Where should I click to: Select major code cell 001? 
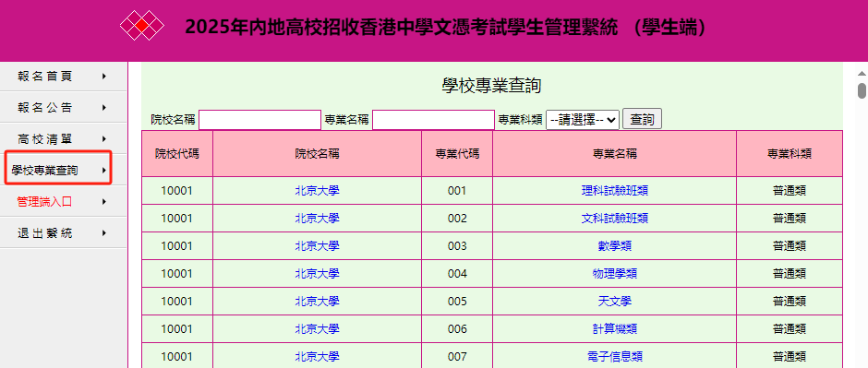[x=457, y=191]
